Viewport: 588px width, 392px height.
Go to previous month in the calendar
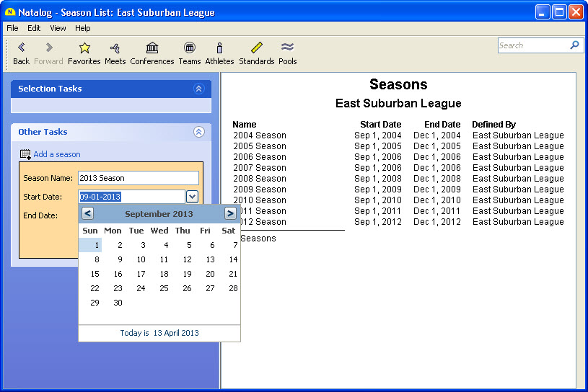[x=87, y=213]
